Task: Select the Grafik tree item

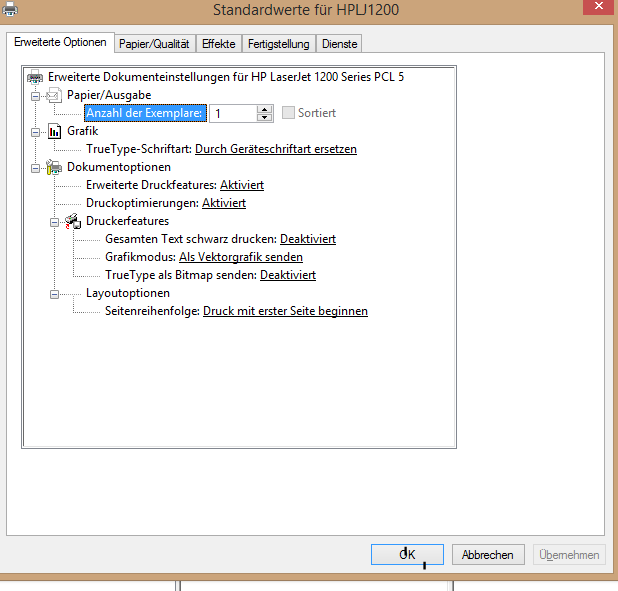Action: coord(82,131)
